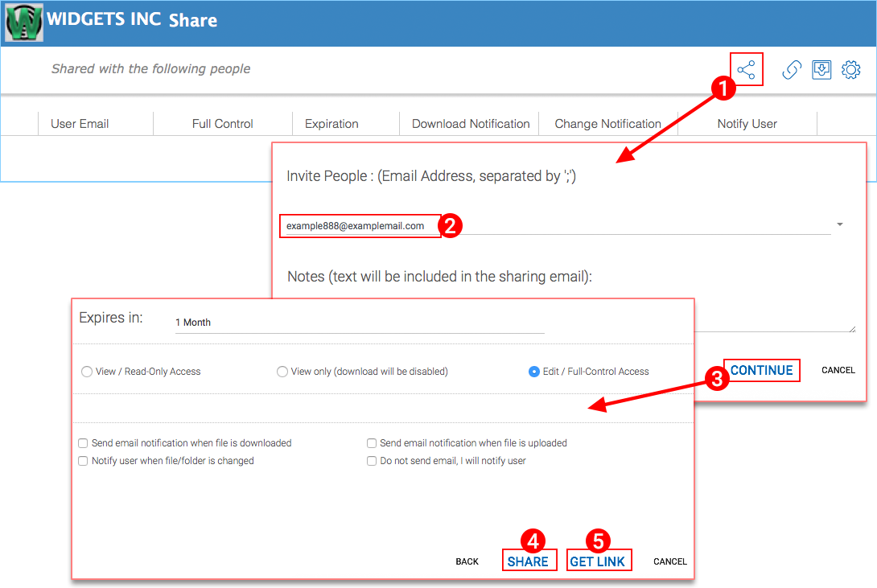Image resolution: width=877 pixels, height=588 pixels.
Task: Open the Expires in 1 Month dropdown
Action: click(360, 323)
